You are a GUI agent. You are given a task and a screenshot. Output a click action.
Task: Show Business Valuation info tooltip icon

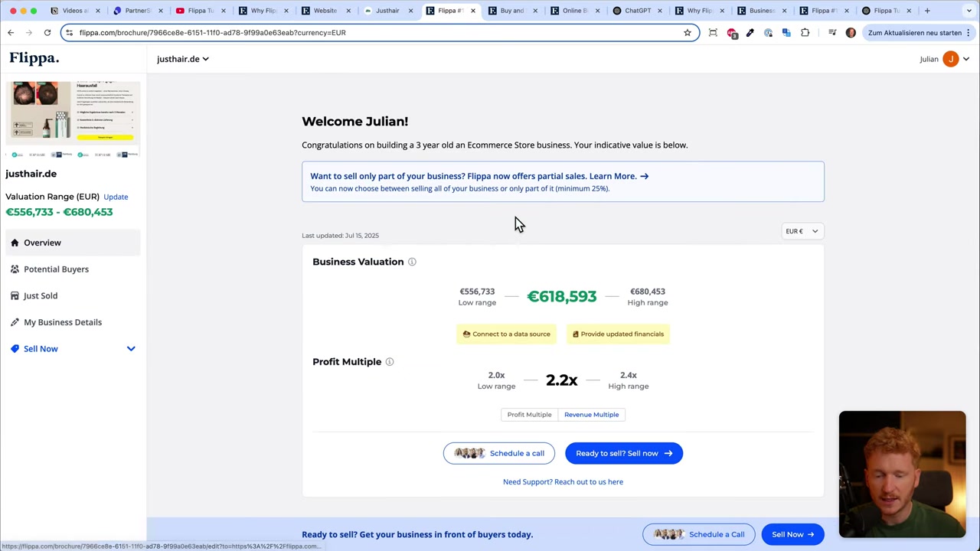point(412,262)
